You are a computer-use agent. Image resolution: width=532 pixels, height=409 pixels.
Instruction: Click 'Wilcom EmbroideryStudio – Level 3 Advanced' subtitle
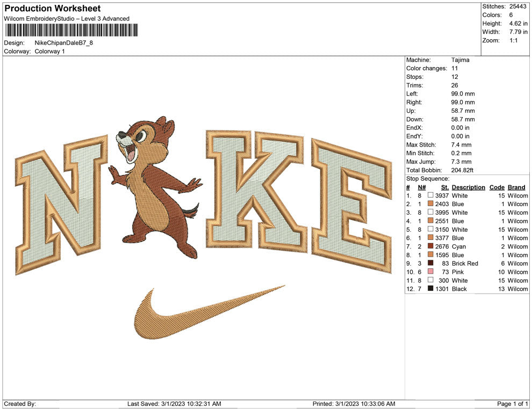[x=67, y=19]
